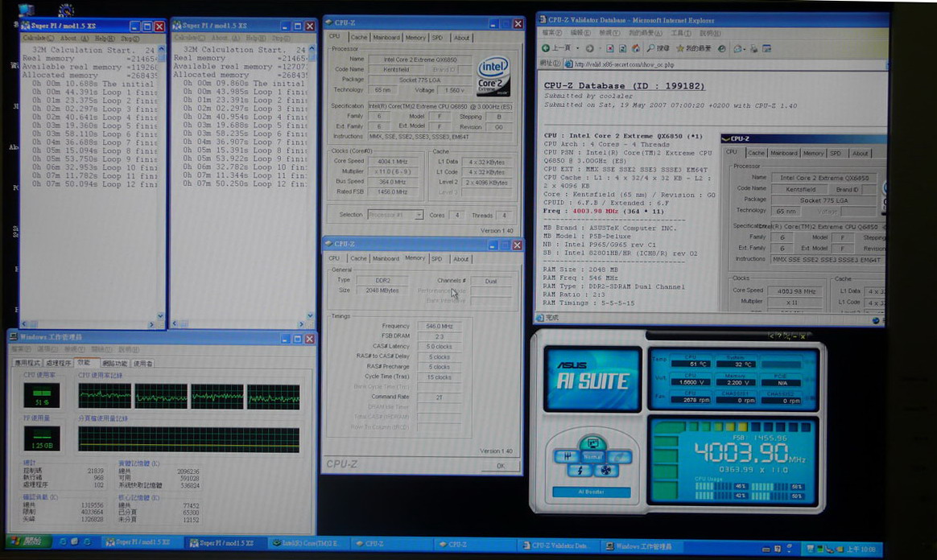Click the AI Booster button in AI Suite
The height and width of the screenshot is (560, 937).
coord(590,492)
